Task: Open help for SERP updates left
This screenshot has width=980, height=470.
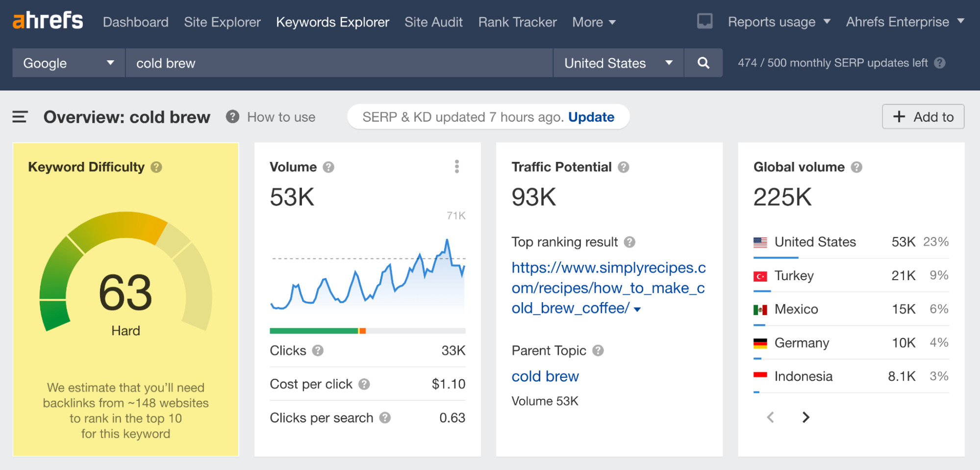Action: coord(939,63)
